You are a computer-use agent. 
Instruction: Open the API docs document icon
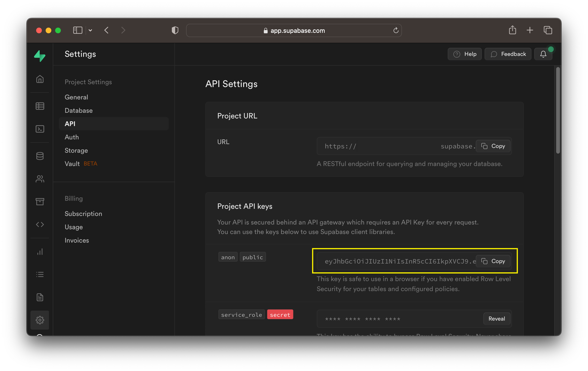coord(40,297)
